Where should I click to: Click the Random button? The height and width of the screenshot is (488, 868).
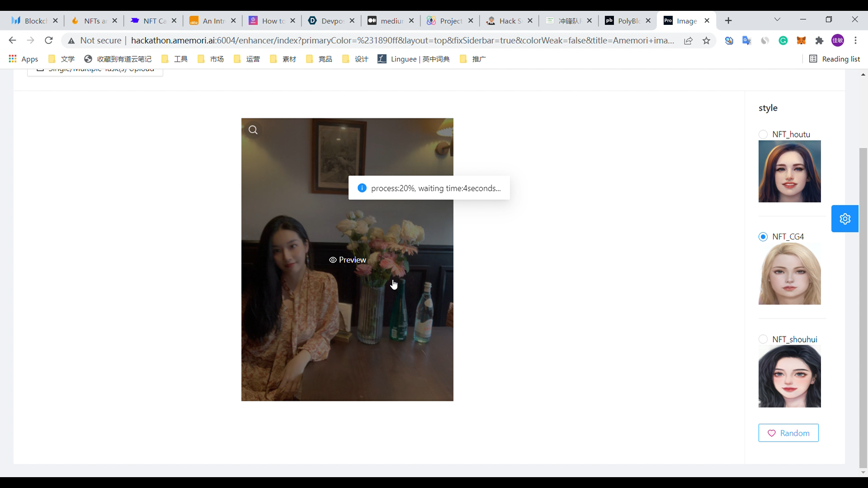[789, 433]
